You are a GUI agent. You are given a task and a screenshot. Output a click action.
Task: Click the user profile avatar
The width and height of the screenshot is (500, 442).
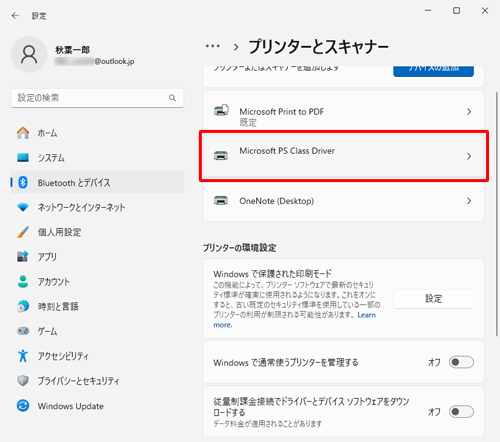pos(29,54)
